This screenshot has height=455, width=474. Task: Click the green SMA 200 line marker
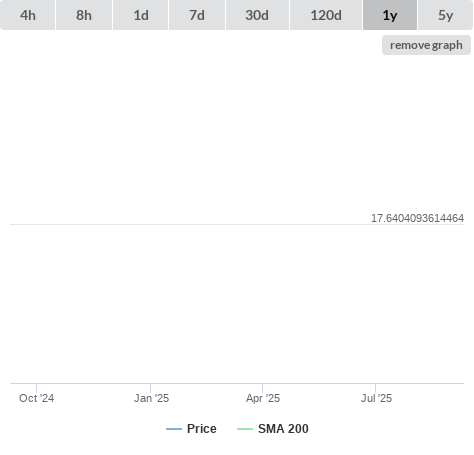coord(245,429)
